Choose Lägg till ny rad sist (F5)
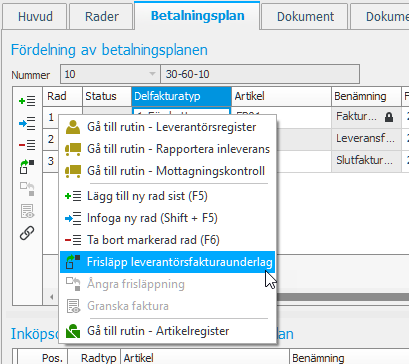This screenshot has width=409, height=364. (x=168, y=196)
